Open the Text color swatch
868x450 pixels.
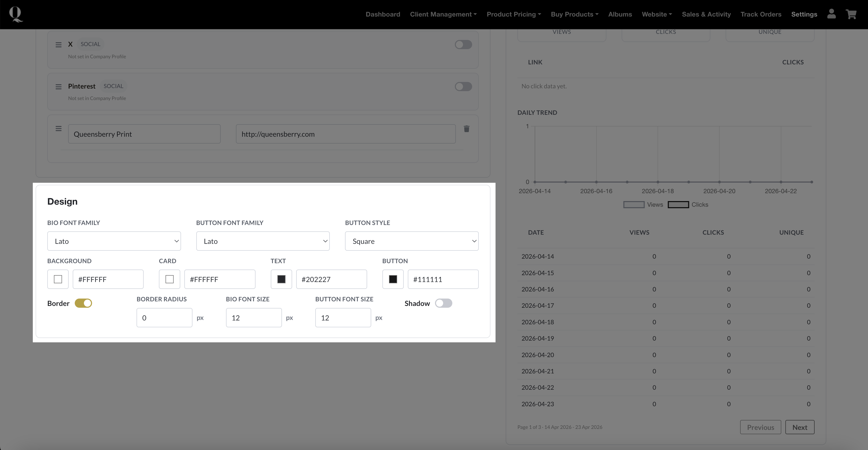[281, 279]
